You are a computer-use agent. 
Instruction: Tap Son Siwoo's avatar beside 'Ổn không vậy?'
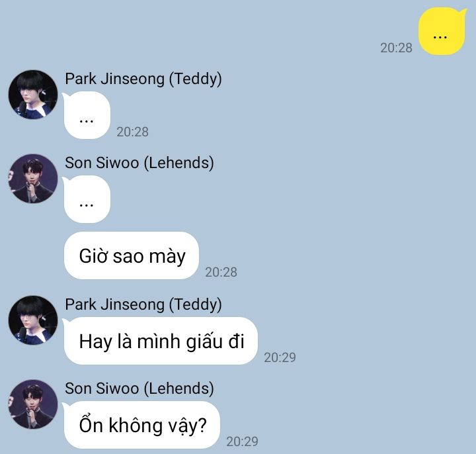click(x=33, y=404)
